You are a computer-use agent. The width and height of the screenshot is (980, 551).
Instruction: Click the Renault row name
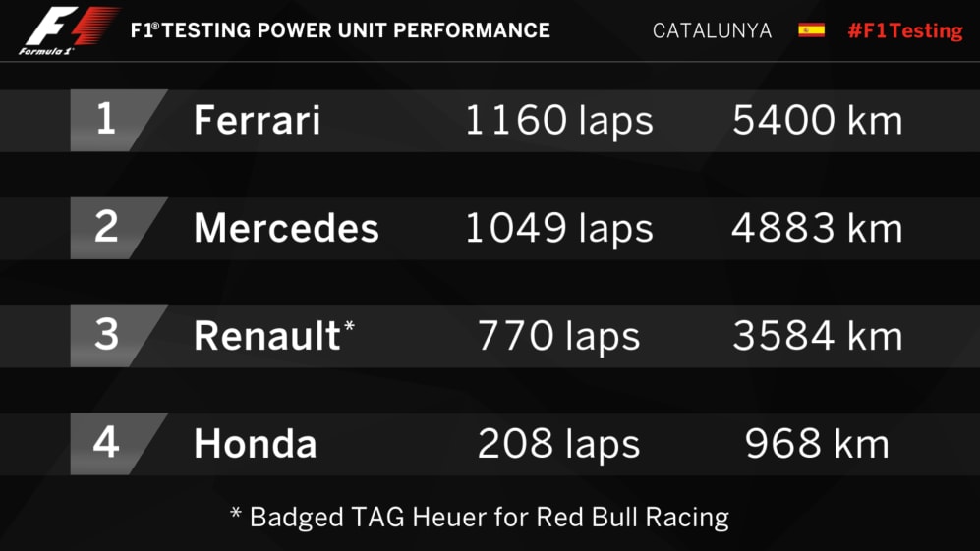(x=266, y=337)
